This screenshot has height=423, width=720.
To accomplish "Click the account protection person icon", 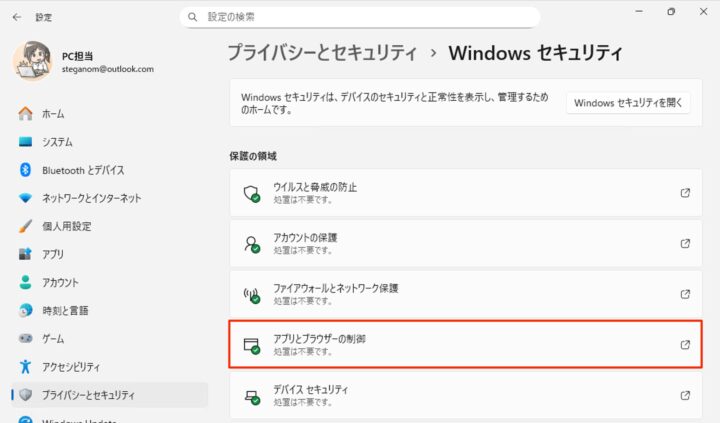I will (x=252, y=243).
